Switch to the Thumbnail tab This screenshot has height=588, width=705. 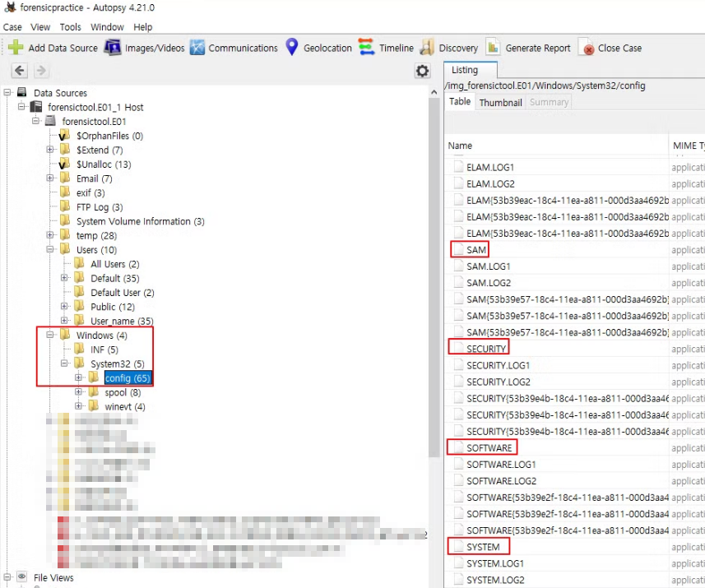[500, 103]
